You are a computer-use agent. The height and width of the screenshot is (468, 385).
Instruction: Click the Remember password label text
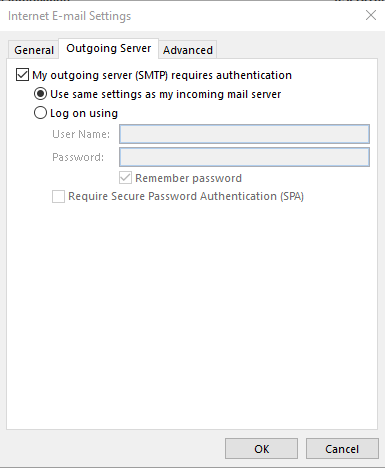[x=188, y=178]
